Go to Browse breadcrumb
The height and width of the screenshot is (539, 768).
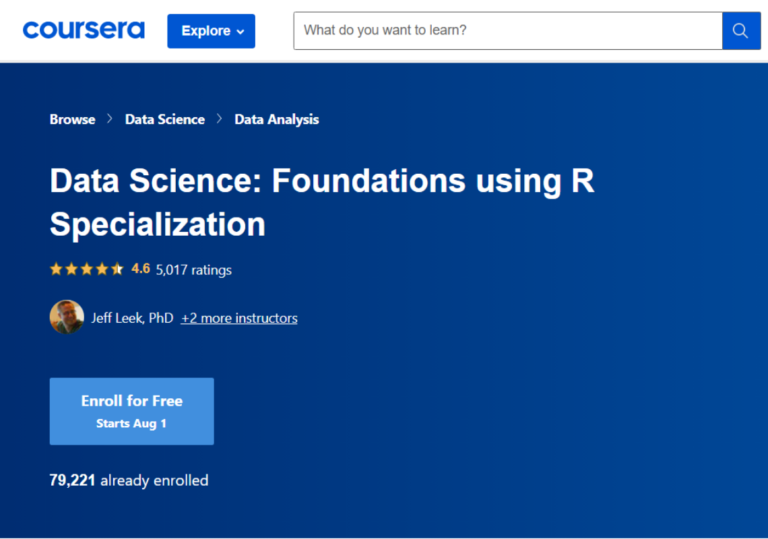tap(72, 120)
